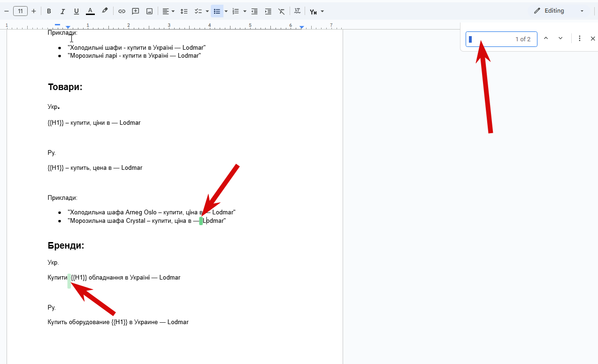Open the highlight color pen tool

coord(105,11)
